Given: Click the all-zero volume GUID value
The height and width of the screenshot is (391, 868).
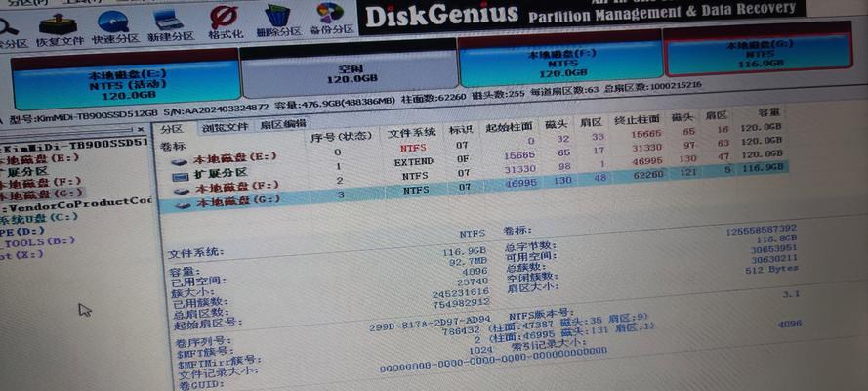Looking at the screenshot, I should (x=493, y=361).
